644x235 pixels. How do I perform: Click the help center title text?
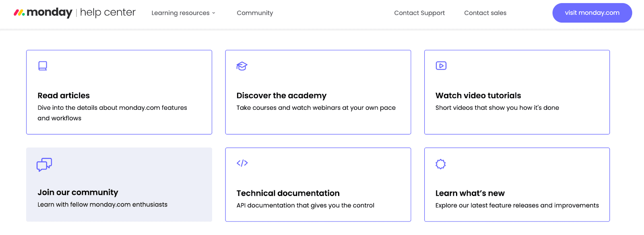point(108,12)
